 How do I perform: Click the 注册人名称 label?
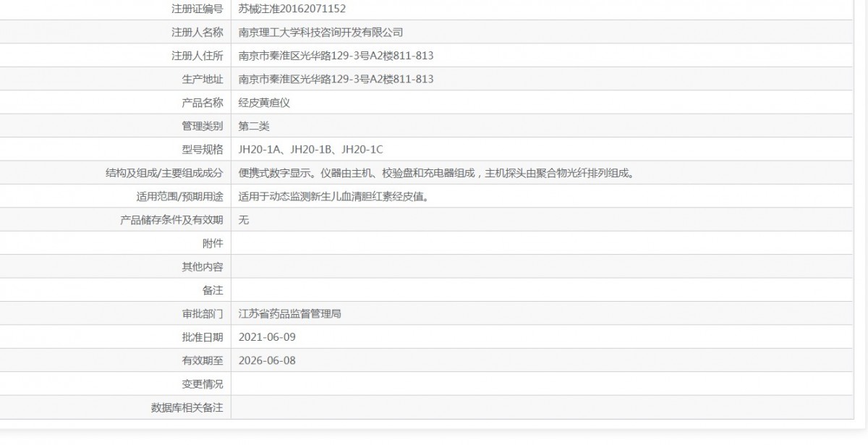[x=197, y=32]
